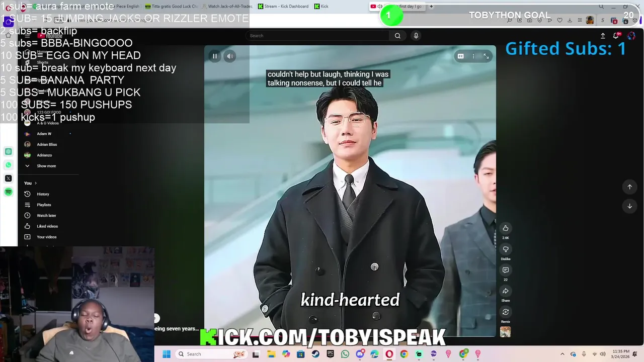This screenshot has height=362, width=644.
Task: Switch to the Stream - Kick Dashboard tab
Action: tap(283, 7)
